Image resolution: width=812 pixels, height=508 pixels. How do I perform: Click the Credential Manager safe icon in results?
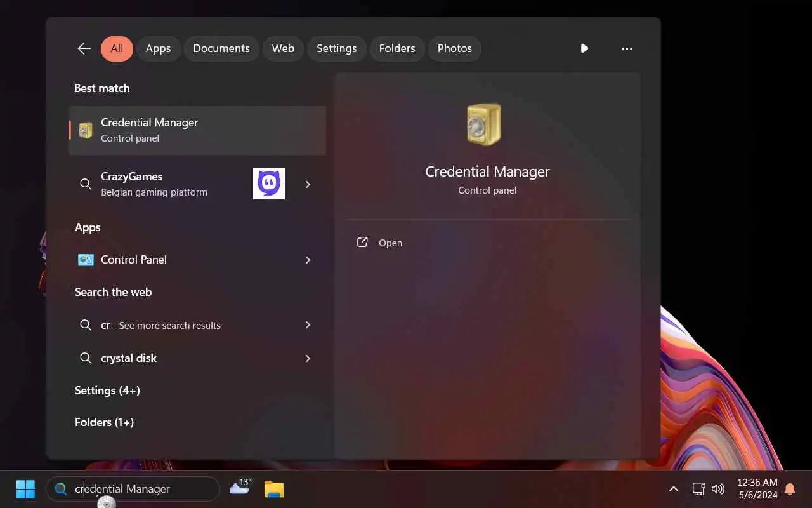pos(85,130)
